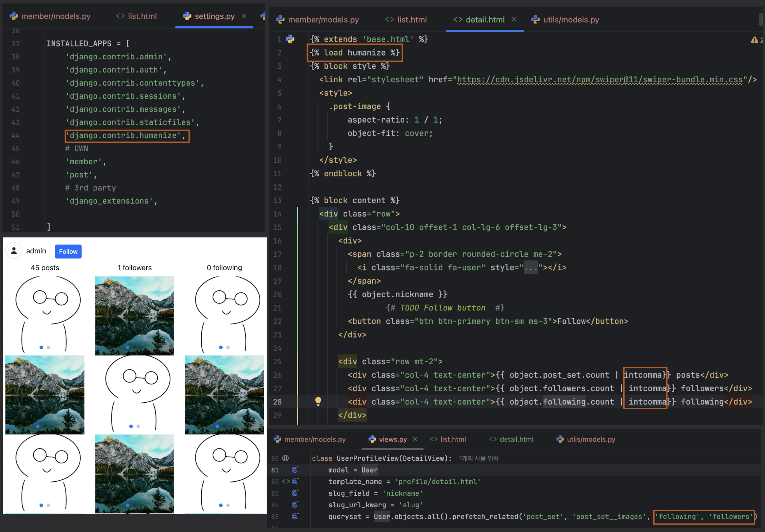Click the override icon beside slug_field line
765x532 pixels.
click(x=295, y=493)
